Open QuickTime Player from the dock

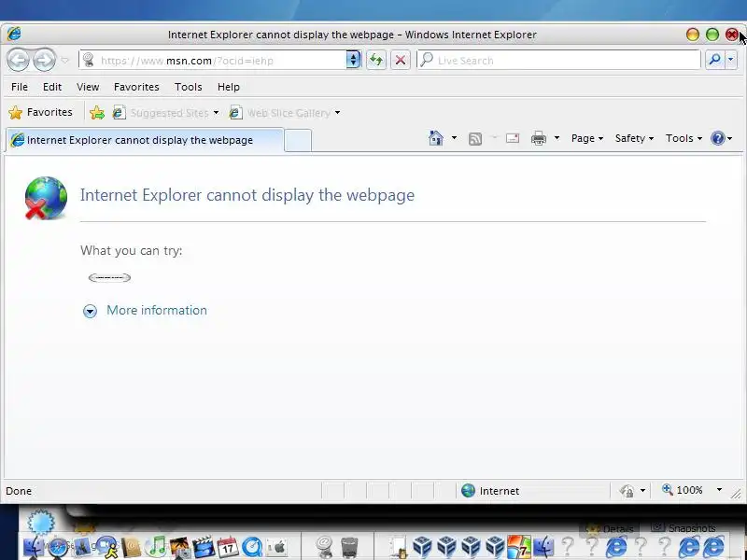coord(252,547)
